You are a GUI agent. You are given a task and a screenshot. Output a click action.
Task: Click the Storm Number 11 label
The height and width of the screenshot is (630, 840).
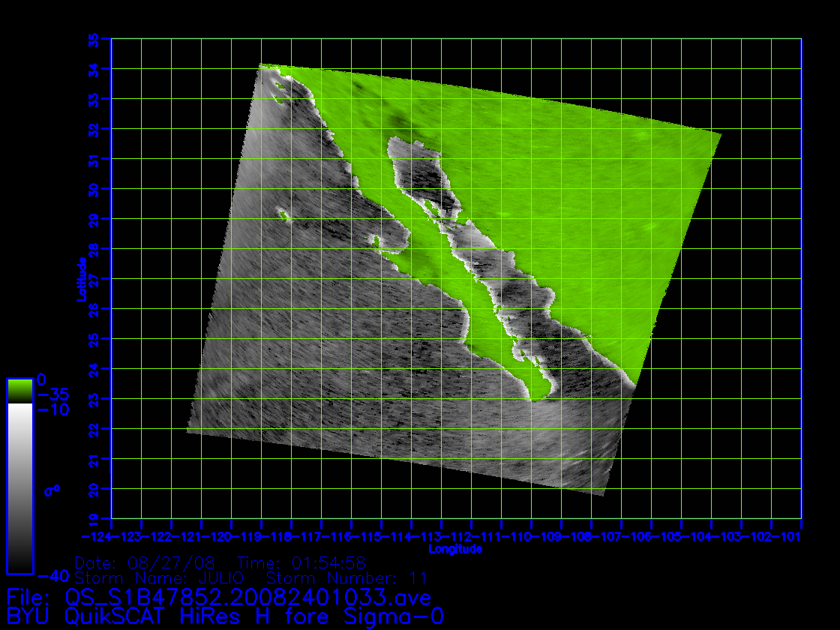pos(346,577)
